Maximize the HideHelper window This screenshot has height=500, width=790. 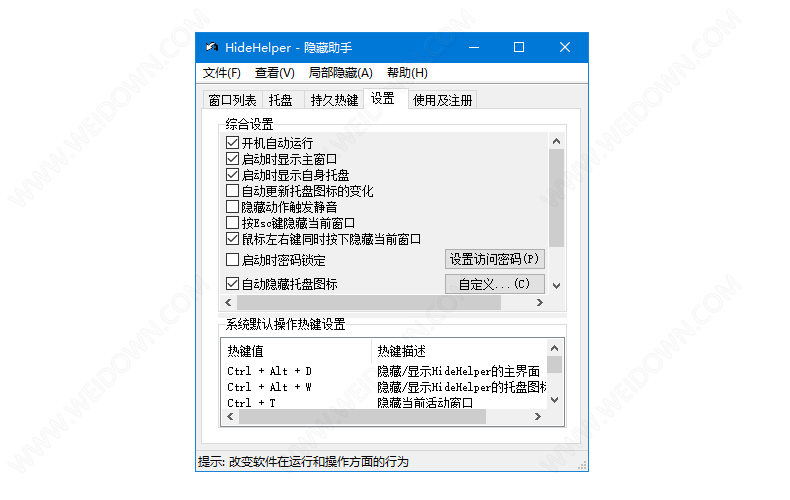(519, 47)
